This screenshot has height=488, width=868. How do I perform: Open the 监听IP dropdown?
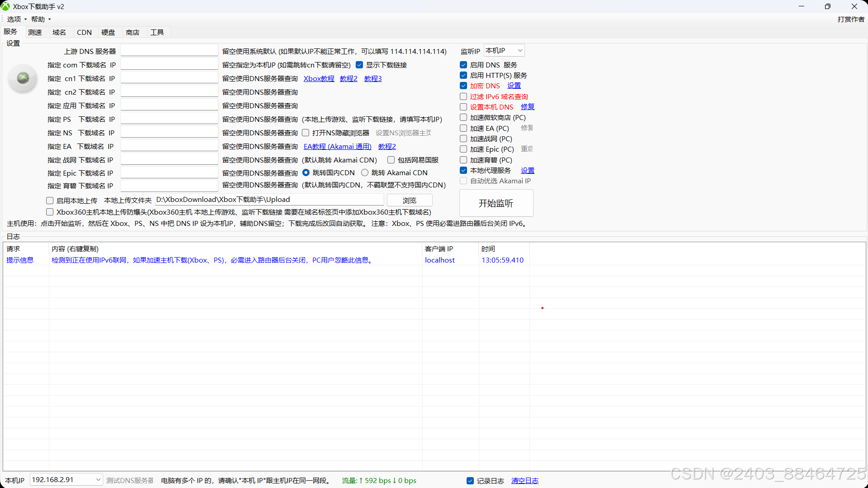[x=504, y=51]
